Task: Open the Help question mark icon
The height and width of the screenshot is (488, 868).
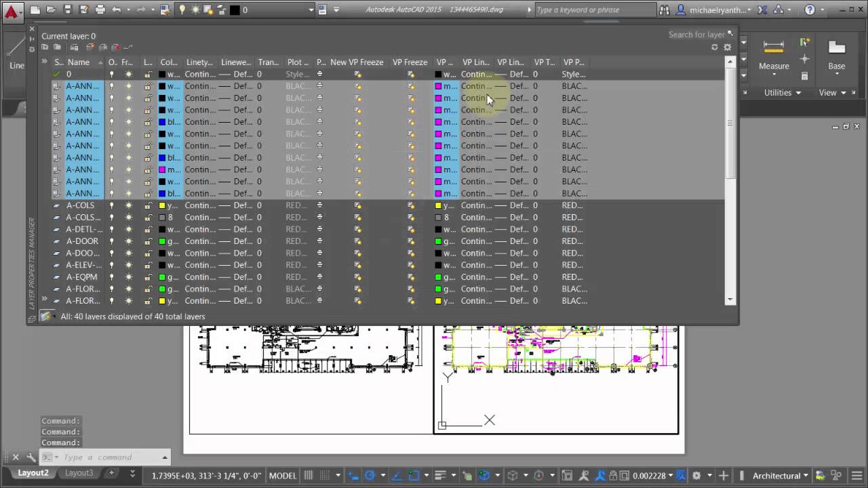Action: (810, 10)
